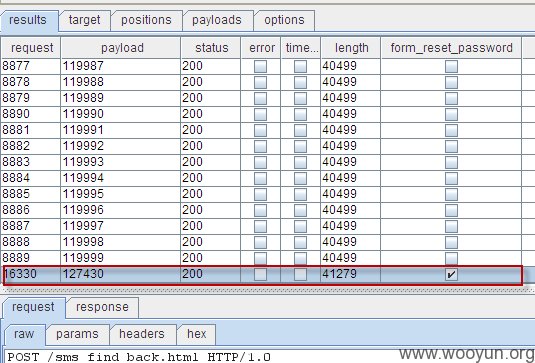The width and height of the screenshot is (535, 363).
Task: Sort by form_reset_password column header
Action: (451, 48)
